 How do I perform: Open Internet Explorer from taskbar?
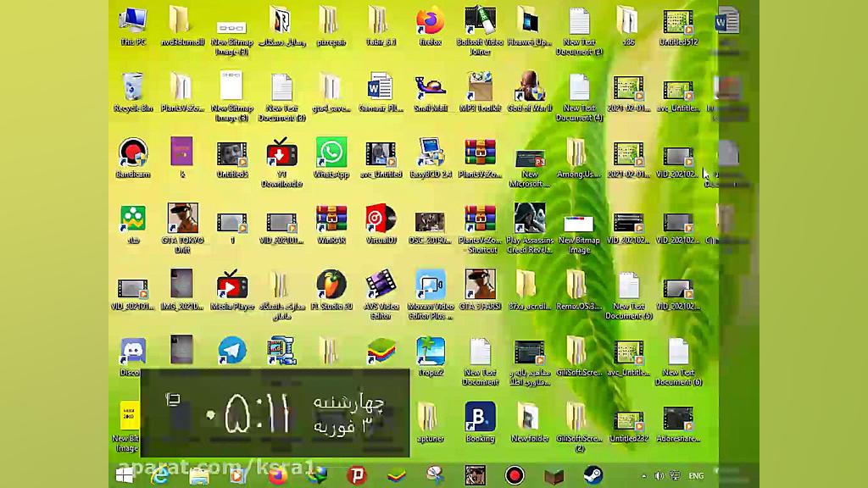click(160, 474)
